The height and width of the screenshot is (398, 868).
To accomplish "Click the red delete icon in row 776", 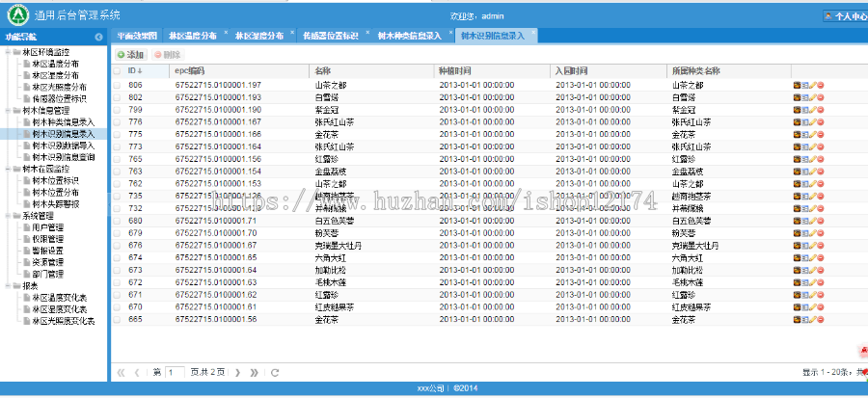I will pyautogui.click(x=821, y=122).
